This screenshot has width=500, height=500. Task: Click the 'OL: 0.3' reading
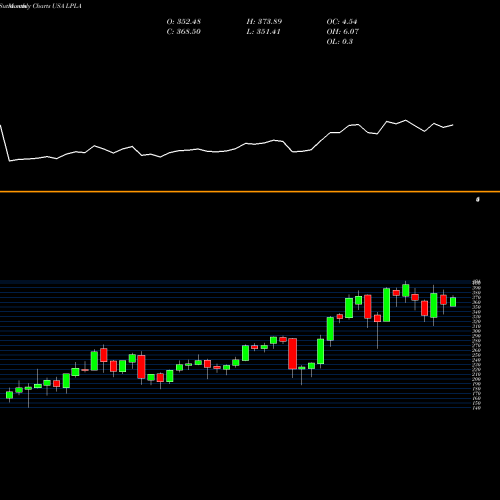340,42
